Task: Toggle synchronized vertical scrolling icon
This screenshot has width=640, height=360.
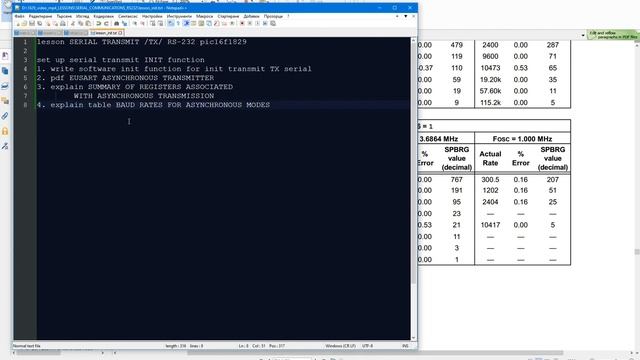Action: coord(152,24)
